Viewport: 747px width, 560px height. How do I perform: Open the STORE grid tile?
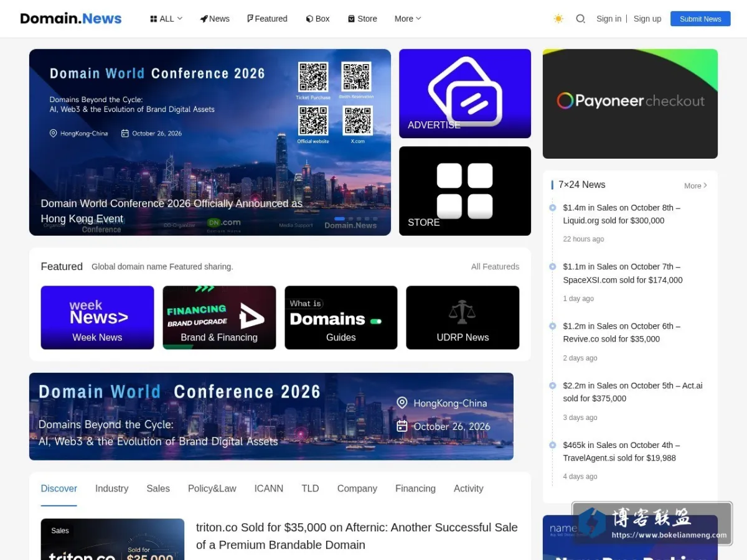point(465,191)
